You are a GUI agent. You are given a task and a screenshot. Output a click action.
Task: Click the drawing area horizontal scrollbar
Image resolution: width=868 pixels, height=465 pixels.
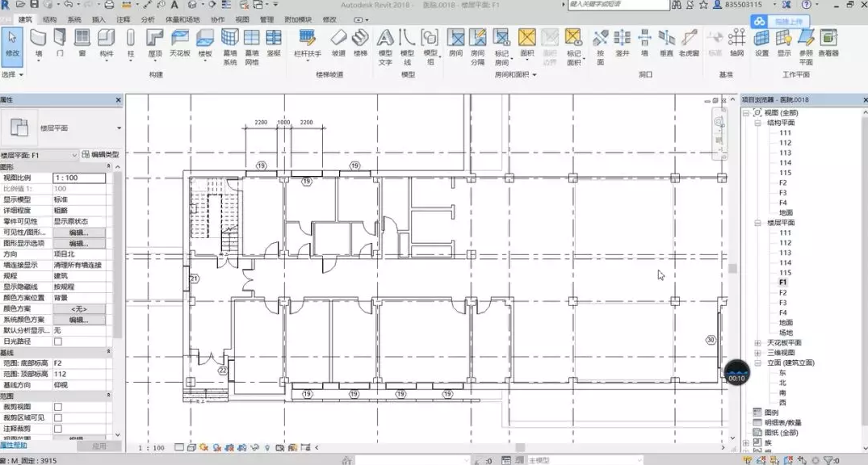point(520,447)
